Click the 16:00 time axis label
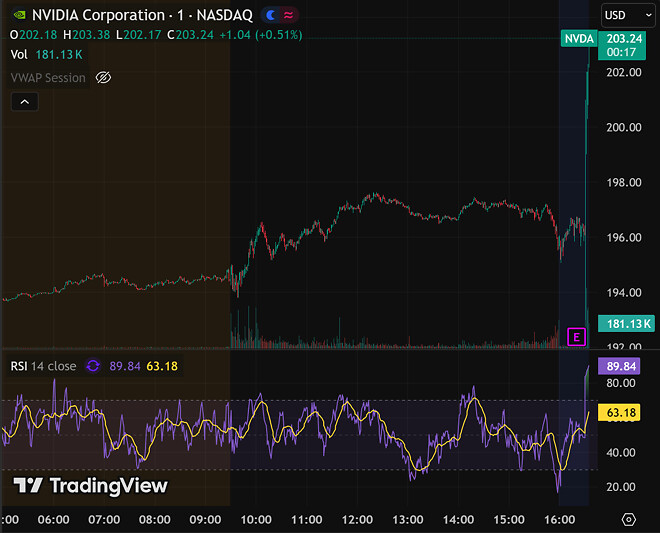Screen dimensions: 660x533 pyautogui.click(x=559, y=520)
